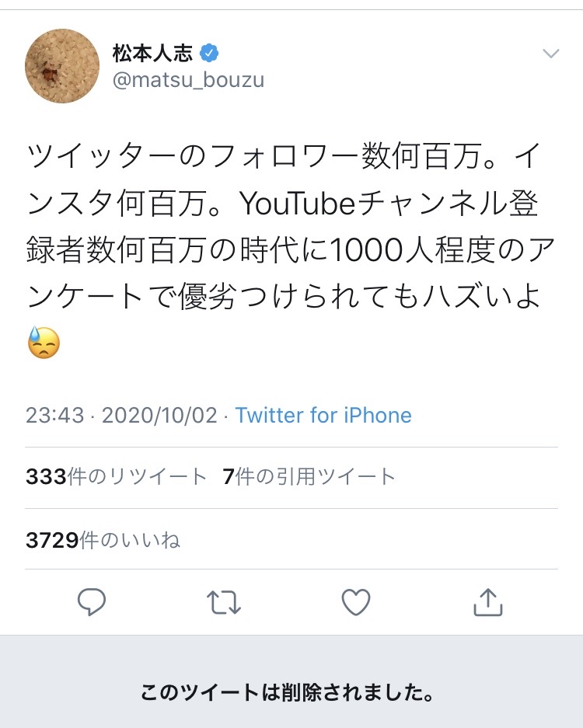
Task: View the 3729件のいいね list
Action: (103, 540)
